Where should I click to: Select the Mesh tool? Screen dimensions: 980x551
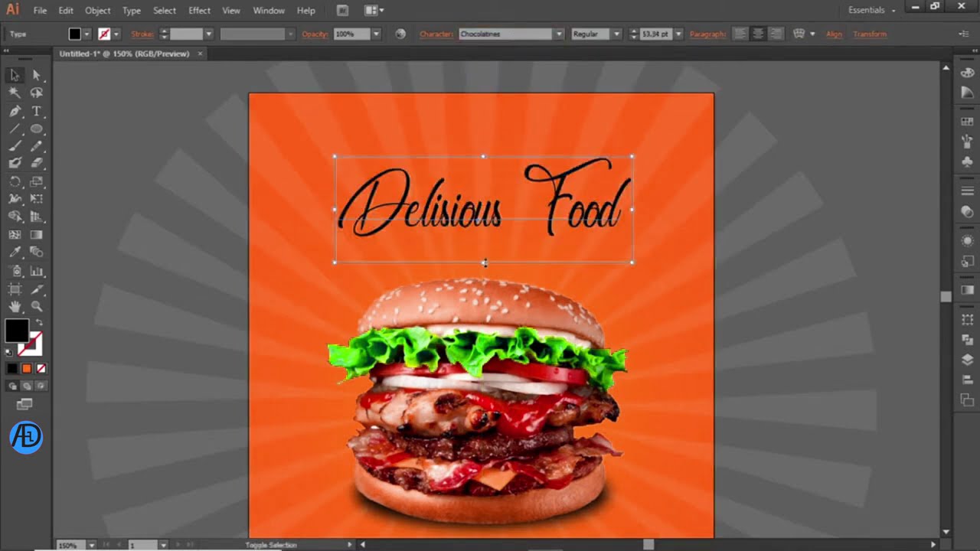pos(15,235)
